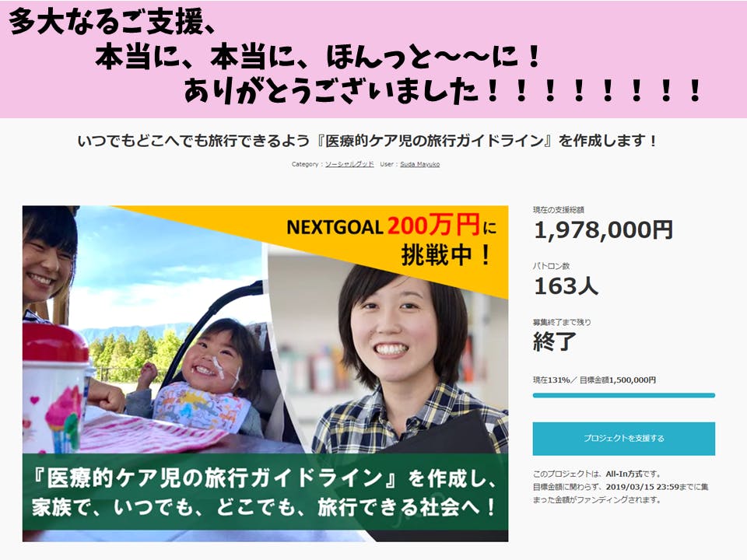Click the プロジェクトを支援する button
The width and height of the screenshot is (747, 560).
(623, 439)
